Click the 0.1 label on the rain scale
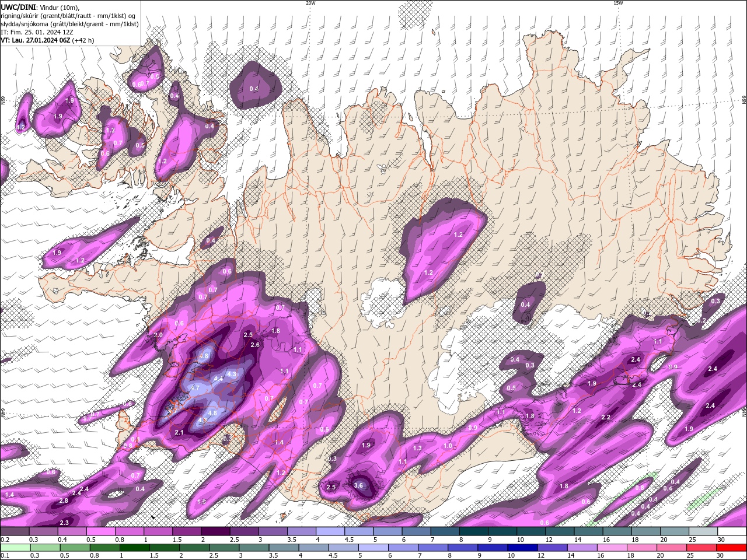 4,556
